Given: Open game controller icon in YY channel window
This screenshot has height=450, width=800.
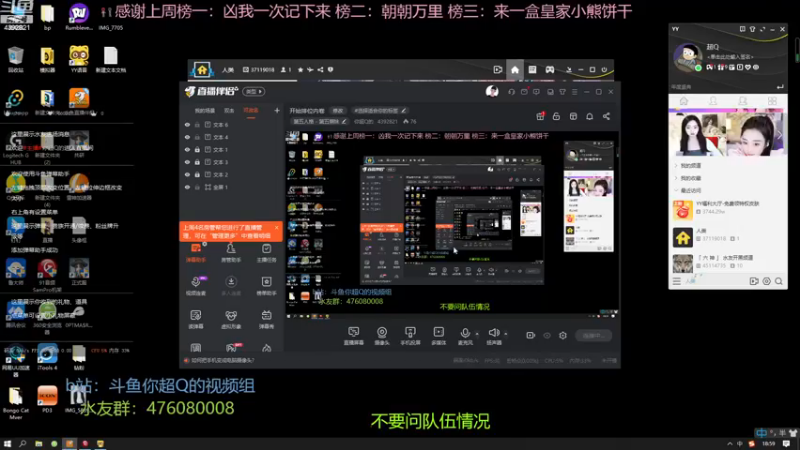Looking at the screenshot, I should point(549,70).
